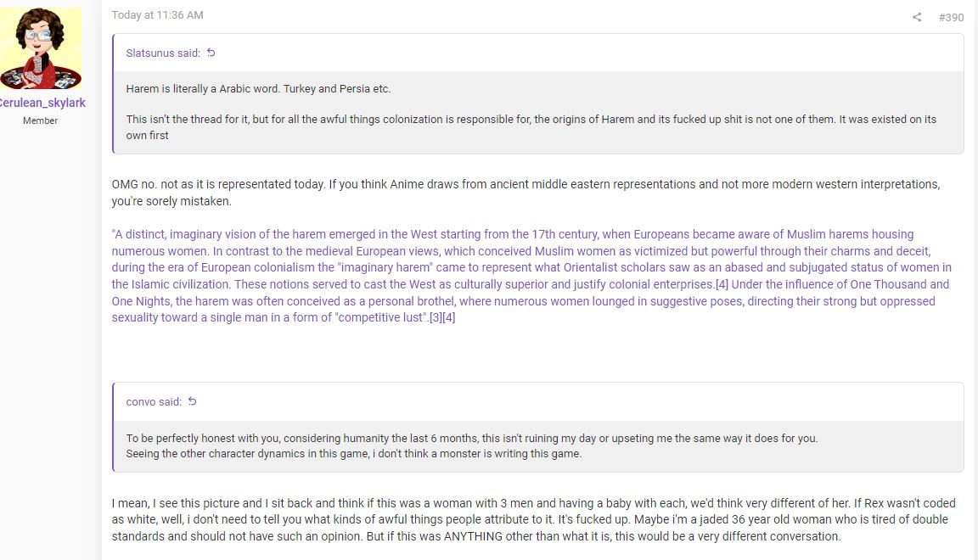Screen dimensions: 978x560
Task: Click the quoted line "To be perfectly honest"
Action: (471, 439)
